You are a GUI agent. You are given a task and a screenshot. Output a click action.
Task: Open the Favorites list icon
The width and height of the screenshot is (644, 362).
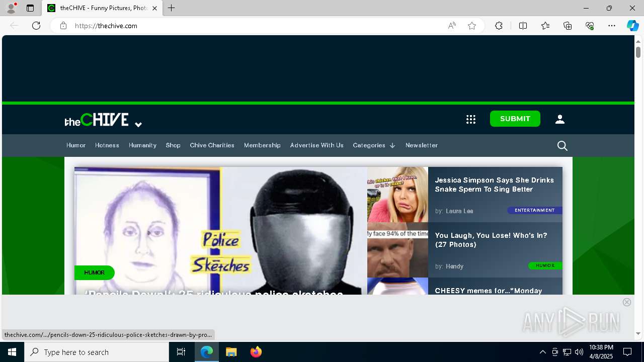point(545,26)
